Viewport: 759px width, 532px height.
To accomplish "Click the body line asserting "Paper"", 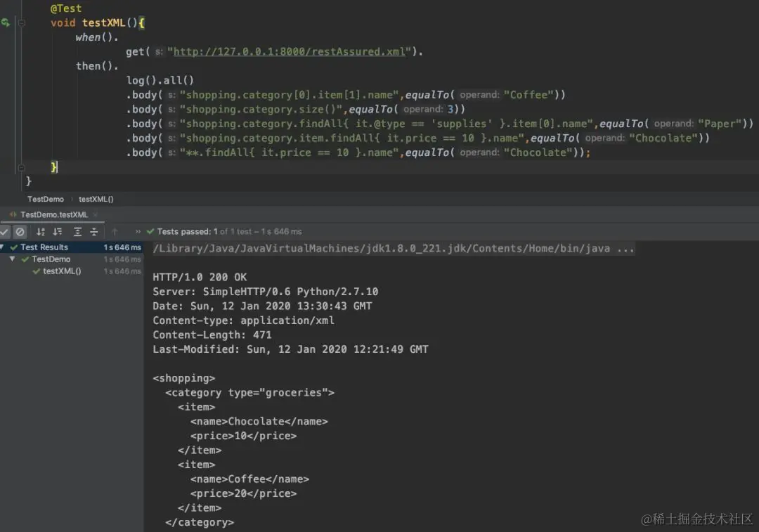I will click(439, 124).
